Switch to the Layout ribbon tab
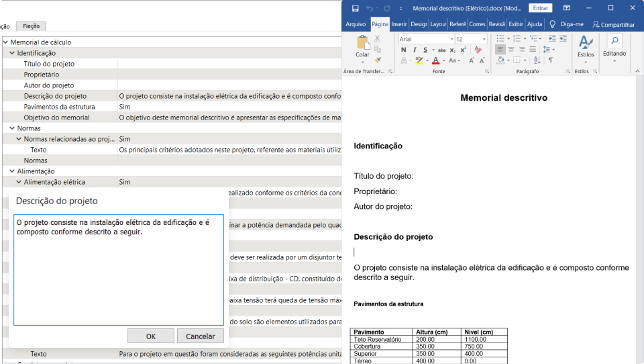This screenshot has width=644, height=364. (x=438, y=24)
